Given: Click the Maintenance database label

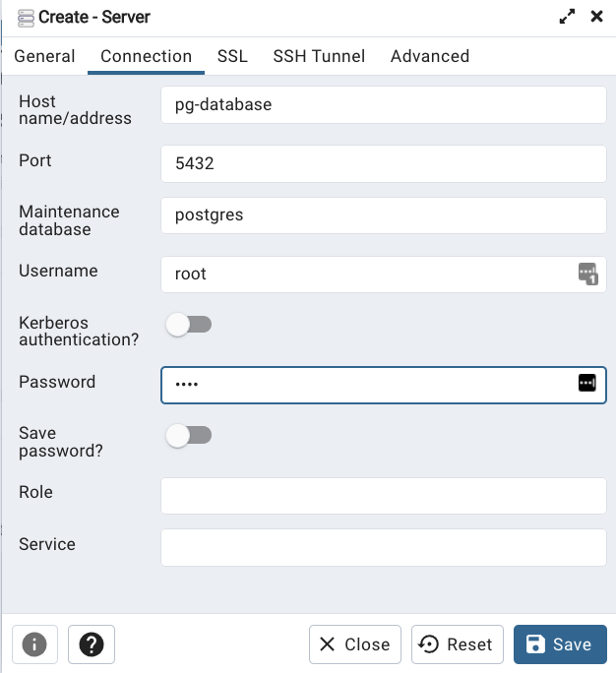Looking at the screenshot, I should pyautogui.click(x=69, y=220).
